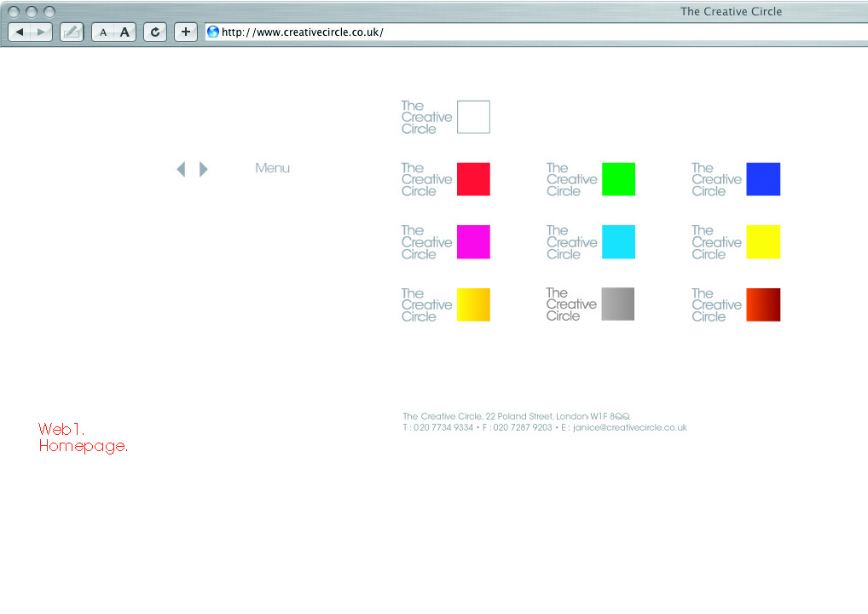Increase text size with large A button
The height and width of the screenshot is (614, 868).
click(124, 32)
